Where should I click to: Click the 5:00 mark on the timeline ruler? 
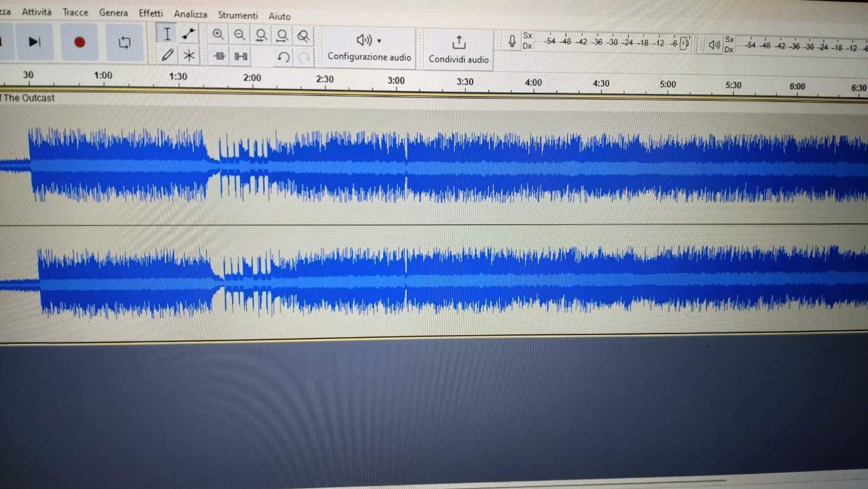pos(668,85)
